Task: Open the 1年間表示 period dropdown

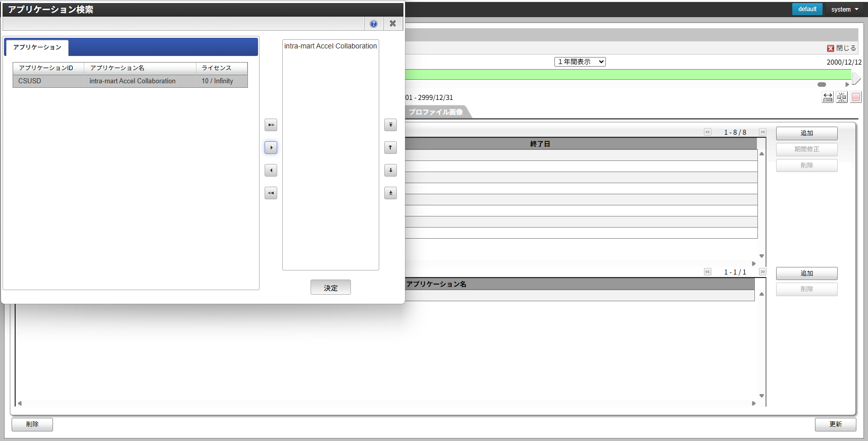Action: (580, 62)
